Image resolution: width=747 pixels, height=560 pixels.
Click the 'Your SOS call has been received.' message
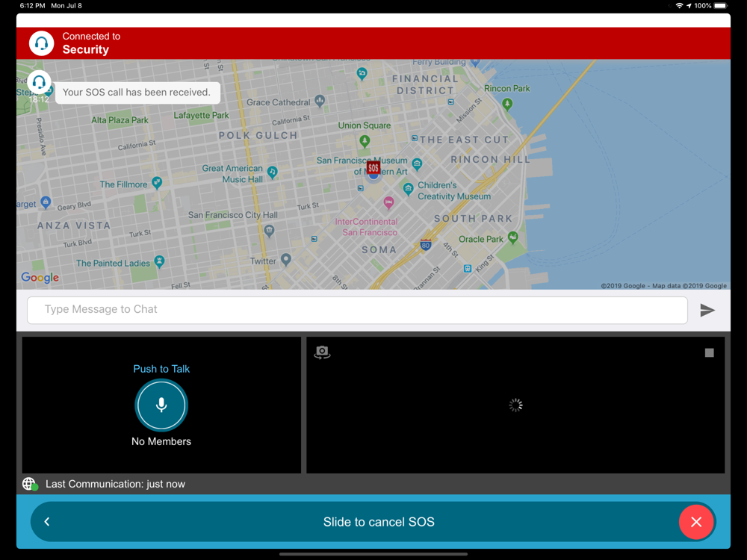click(x=137, y=93)
